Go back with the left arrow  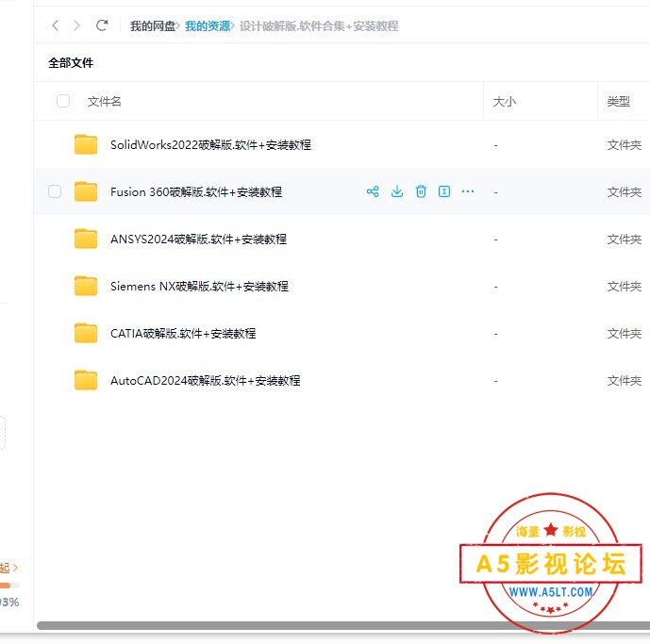pyautogui.click(x=55, y=25)
